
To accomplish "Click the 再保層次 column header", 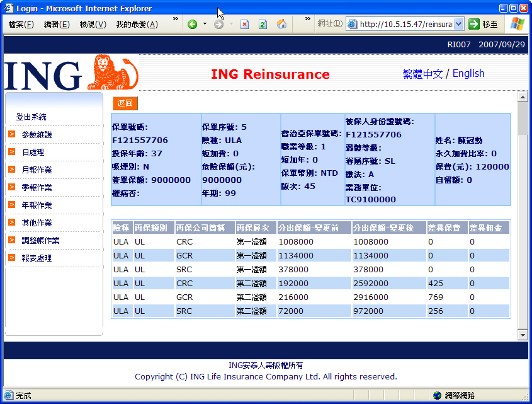I will (256, 228).
